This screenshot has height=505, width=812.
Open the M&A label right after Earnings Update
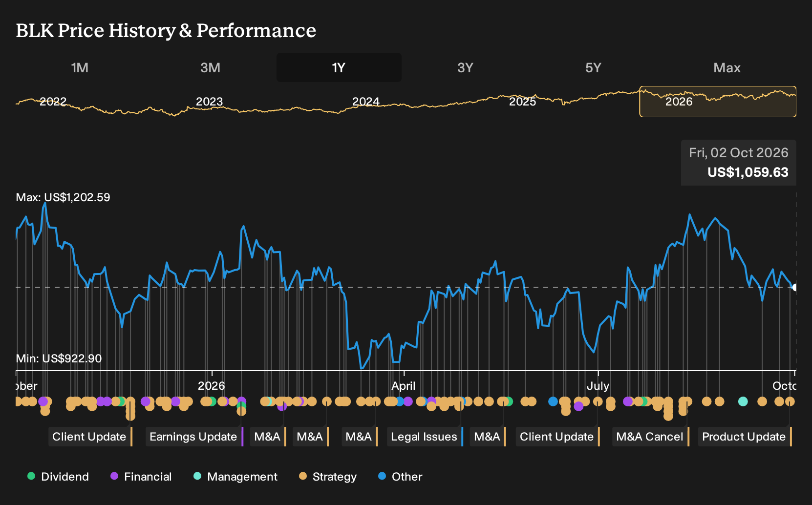(268, 437)
